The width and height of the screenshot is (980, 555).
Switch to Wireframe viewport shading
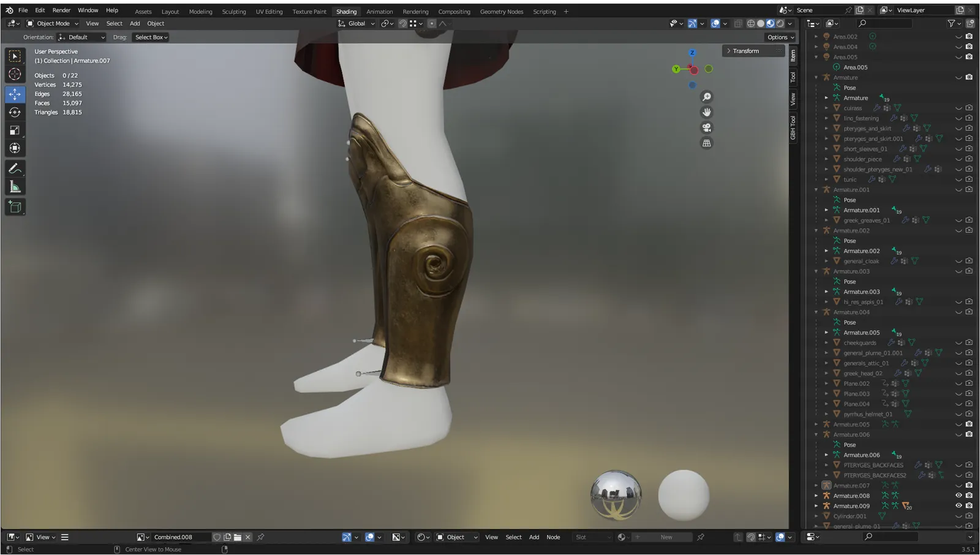[x=751, y=23]
